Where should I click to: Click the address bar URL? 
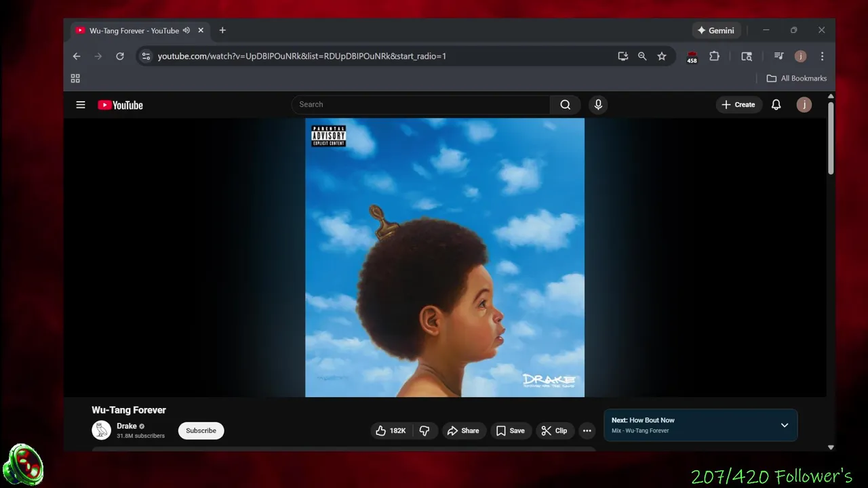point(302,56)
